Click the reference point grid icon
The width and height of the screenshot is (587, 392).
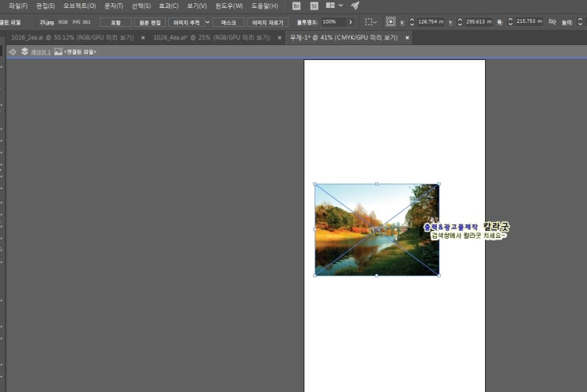coord(390,21)
